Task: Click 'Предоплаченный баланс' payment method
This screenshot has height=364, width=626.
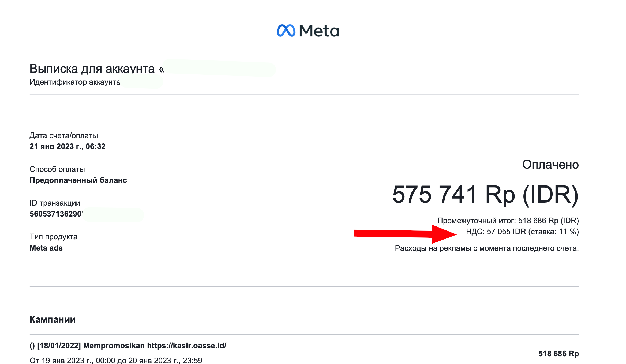Action: pyautogui.click(x=78, y=180)
